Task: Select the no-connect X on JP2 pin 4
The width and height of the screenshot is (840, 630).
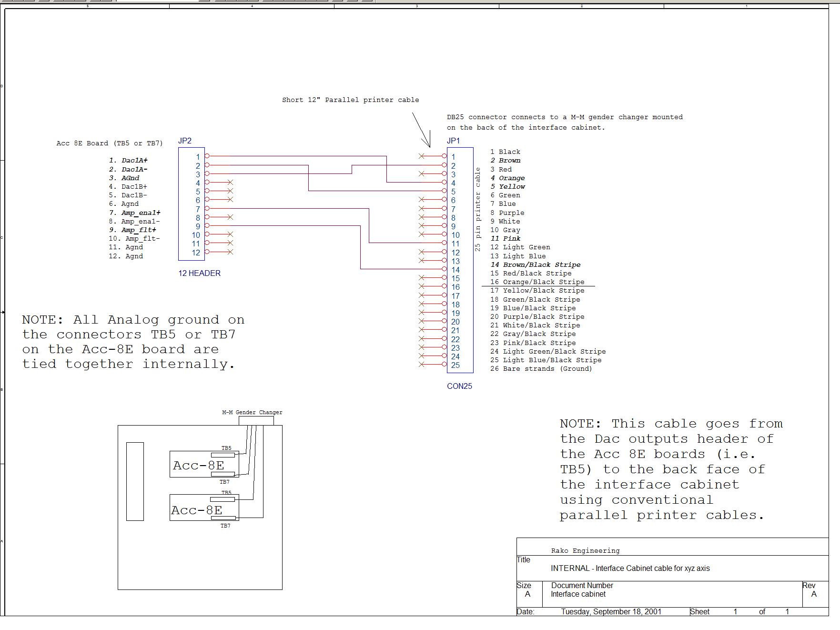Action: tap(230, 183)
